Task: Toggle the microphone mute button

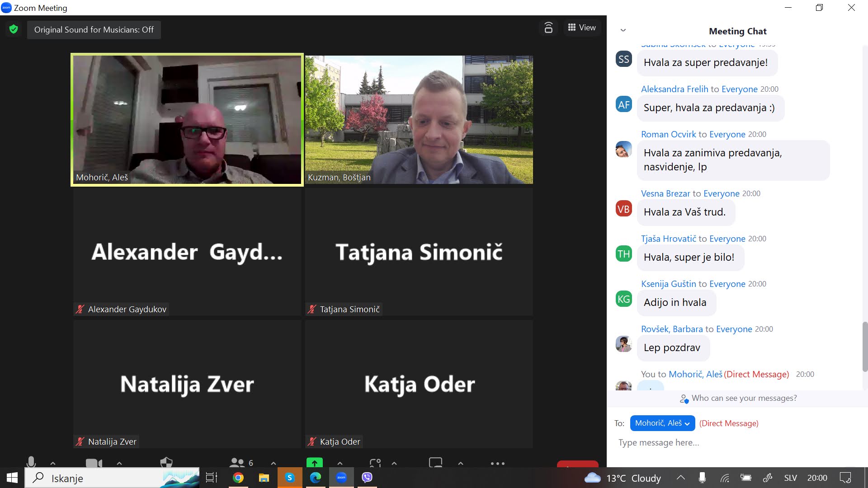Action: (31, 462)
